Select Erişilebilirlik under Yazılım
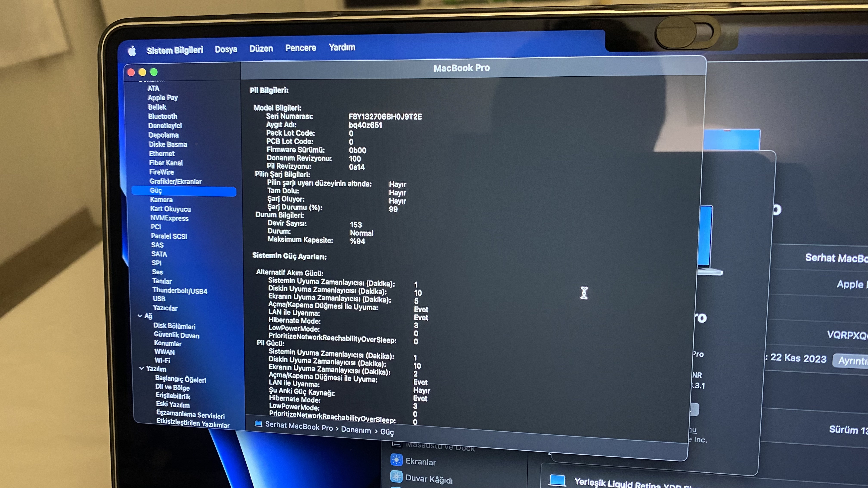The width and height of the screenshot is (868, 488). (173, 396)
